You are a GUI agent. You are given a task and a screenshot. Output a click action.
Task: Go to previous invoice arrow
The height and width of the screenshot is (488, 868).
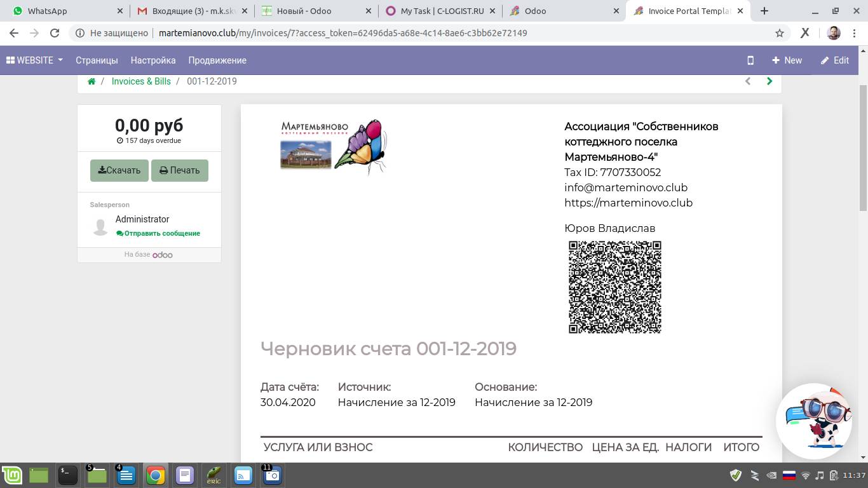(748, 81)
